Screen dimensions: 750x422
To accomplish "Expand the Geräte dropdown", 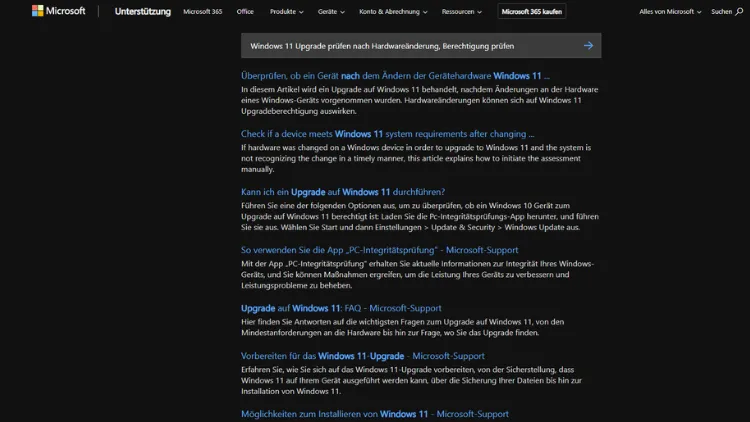I will 331,11.
